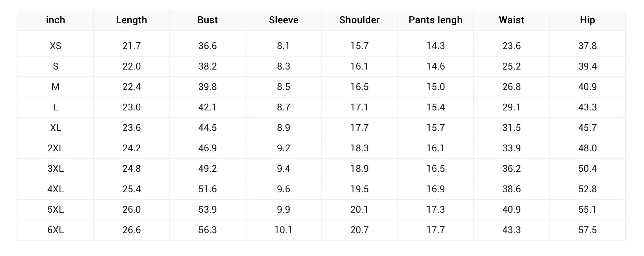Screen dimensions: 644x256
Task: Select the Shoulder column header
Action: 360,20
